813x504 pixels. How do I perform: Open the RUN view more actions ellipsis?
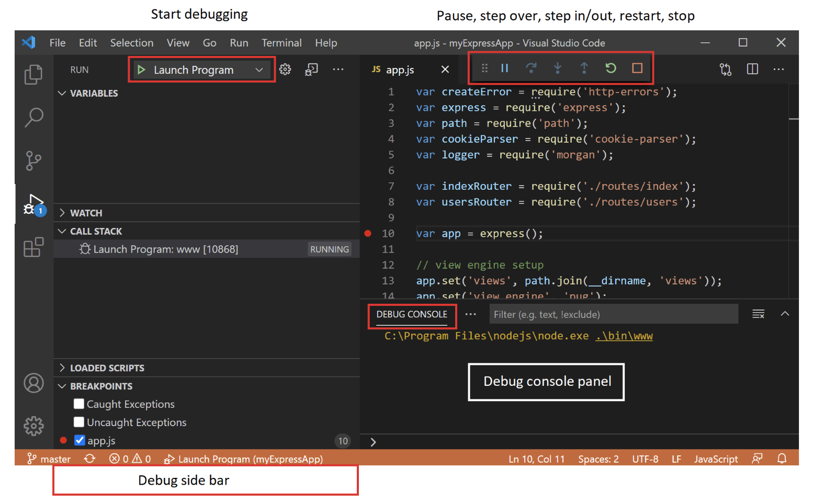338,69
